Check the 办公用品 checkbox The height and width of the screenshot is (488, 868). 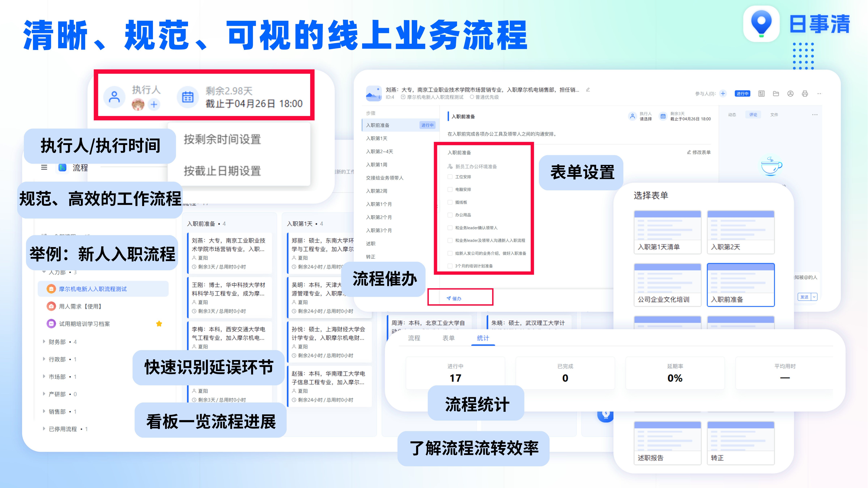click(450, 215)
